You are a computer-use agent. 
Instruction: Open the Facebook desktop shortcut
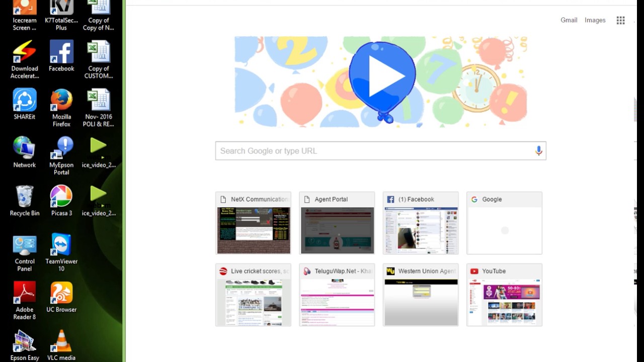61,56
